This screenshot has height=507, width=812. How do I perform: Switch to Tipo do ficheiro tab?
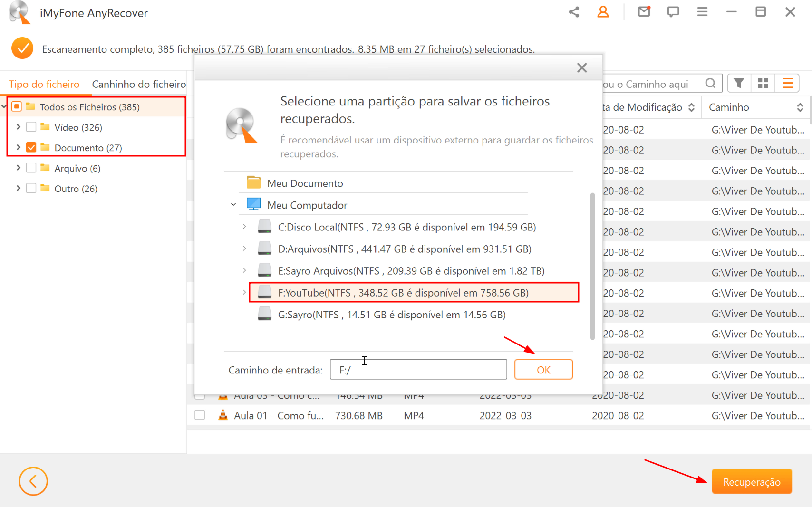click(x=44, y=84)
